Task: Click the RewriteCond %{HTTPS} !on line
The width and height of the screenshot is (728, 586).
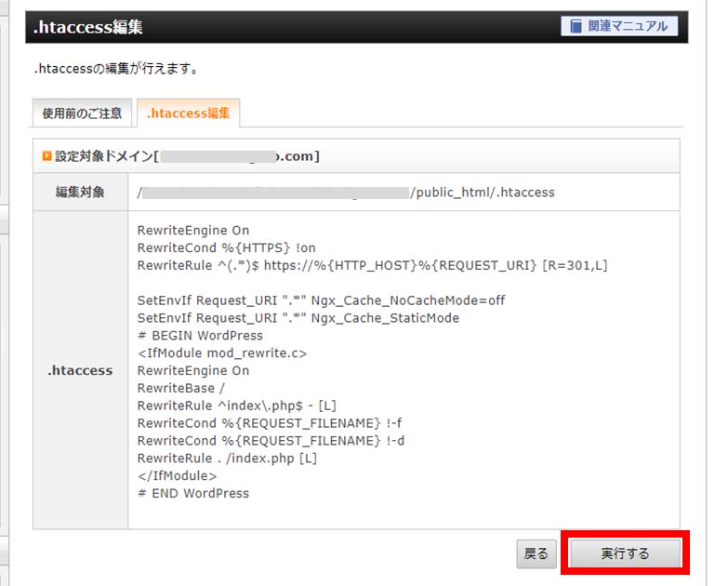Action: pyautogui.click(x=227, y=247)
